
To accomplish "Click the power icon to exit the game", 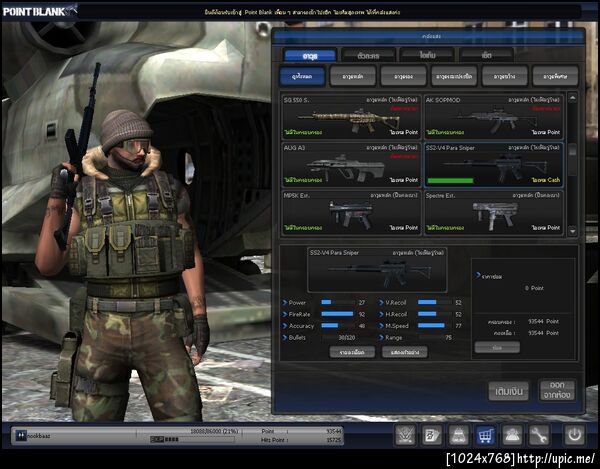I will coord(574,435).
